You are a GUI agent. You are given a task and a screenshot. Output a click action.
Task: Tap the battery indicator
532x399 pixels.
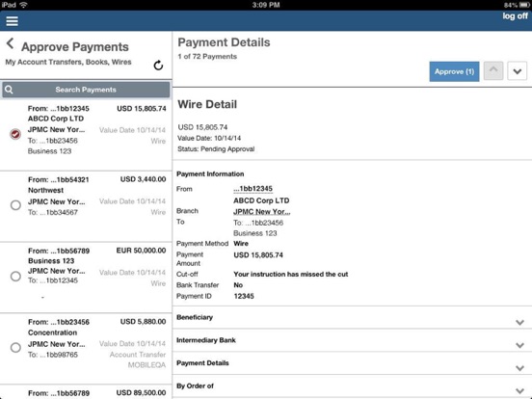[x=524, y=5]
